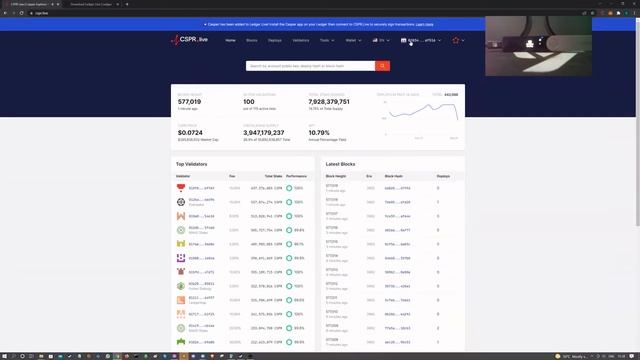Click the Total Stake column header
Viewport: 640px width, 360px height.
(x=273, y=176)
